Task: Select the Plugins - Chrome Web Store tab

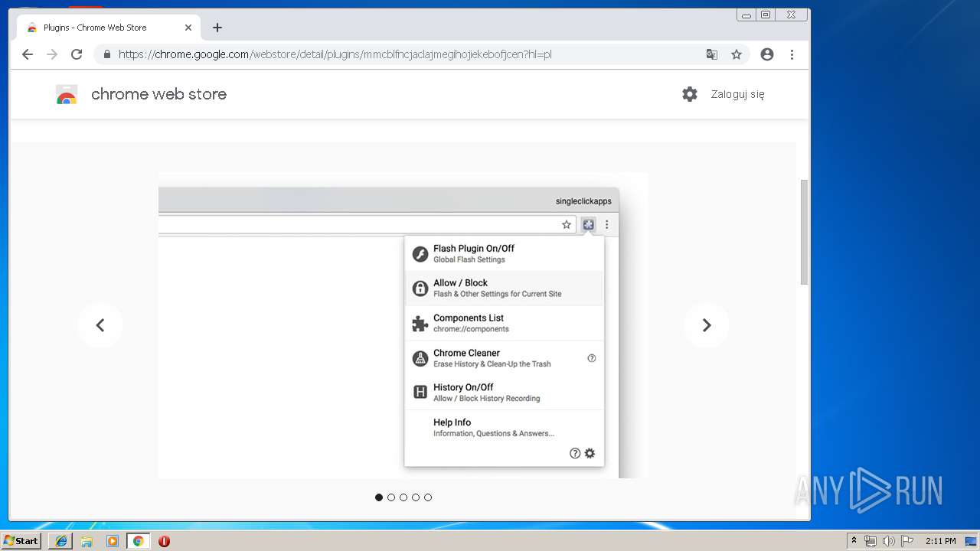Action: point(107,28)
